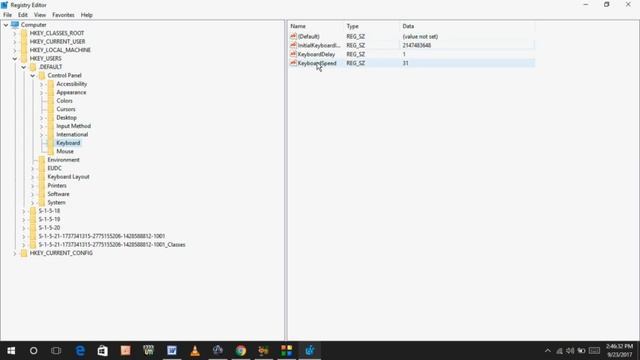Expand the Accessibility node
Viewport: 640px width, 360px height.
click(x=41, y=84)
